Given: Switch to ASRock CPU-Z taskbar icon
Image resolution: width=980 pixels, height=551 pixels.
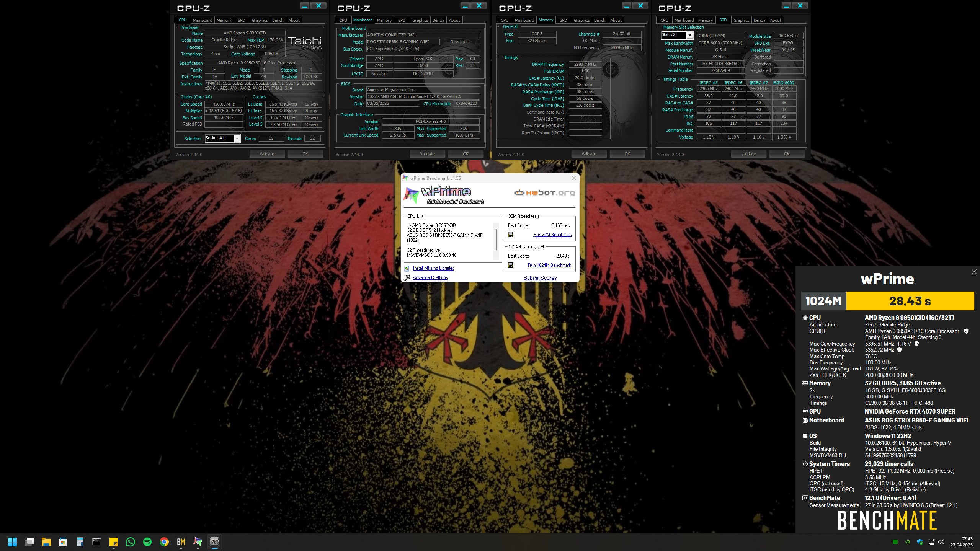Looking at the screenshot, I should coord(215,542).
